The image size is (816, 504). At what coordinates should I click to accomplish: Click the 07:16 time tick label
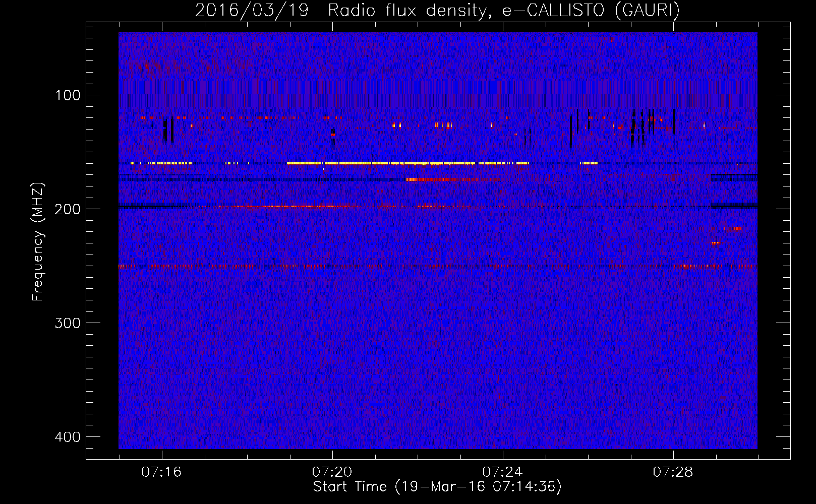[x=161, y=472]
